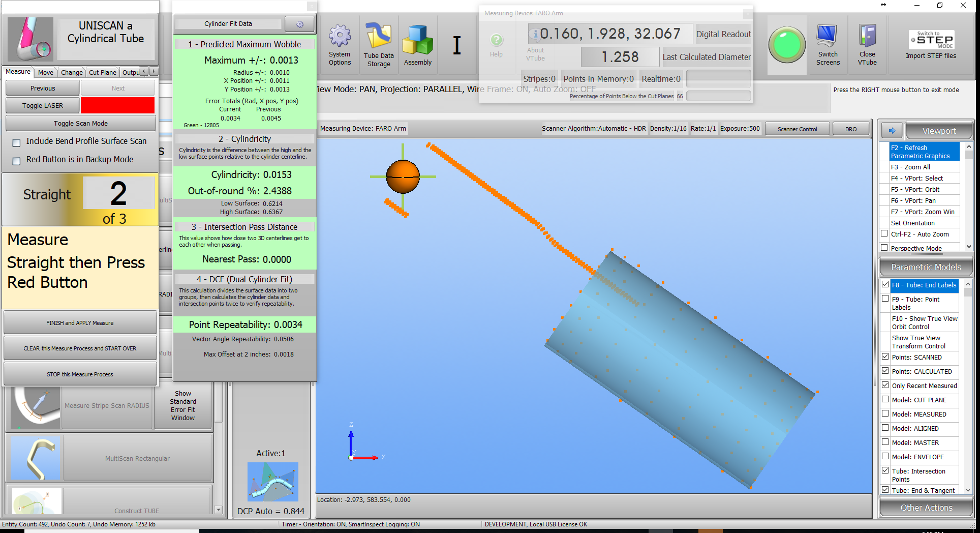The image size is (980, 533).
Task: Click FINISH and APPLY Measure button
Action: click(80, 323)
